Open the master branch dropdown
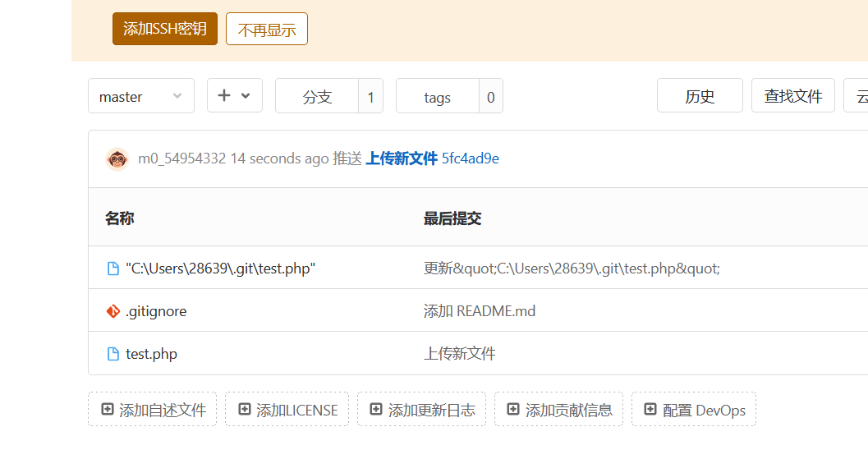 [141, 96]
